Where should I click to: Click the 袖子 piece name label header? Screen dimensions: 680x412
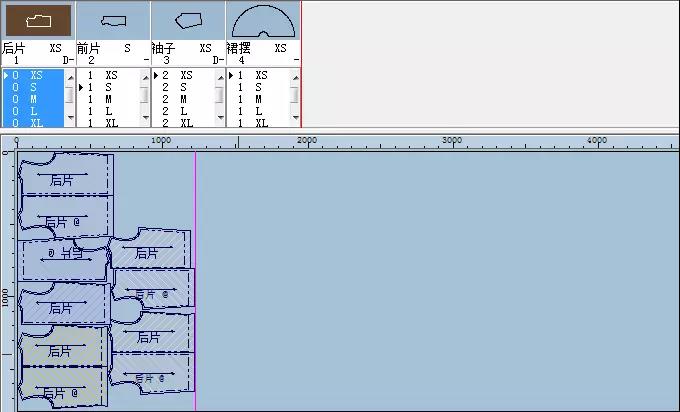pos(164,48)
